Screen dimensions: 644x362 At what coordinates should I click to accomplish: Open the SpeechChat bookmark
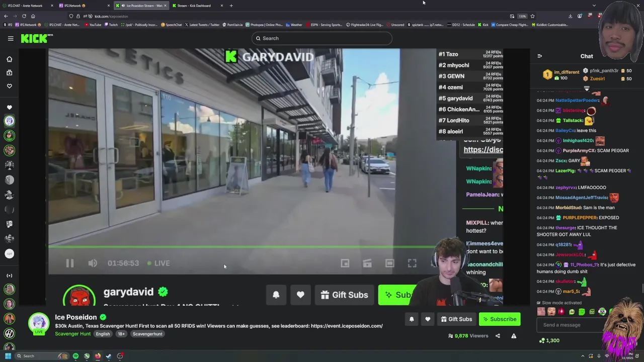click(171, 25)
